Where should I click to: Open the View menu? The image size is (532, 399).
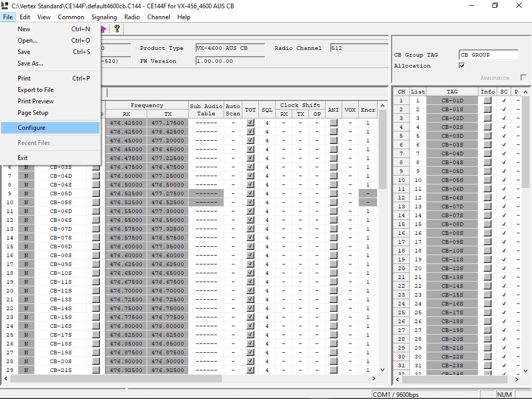[x=44, y=17]
